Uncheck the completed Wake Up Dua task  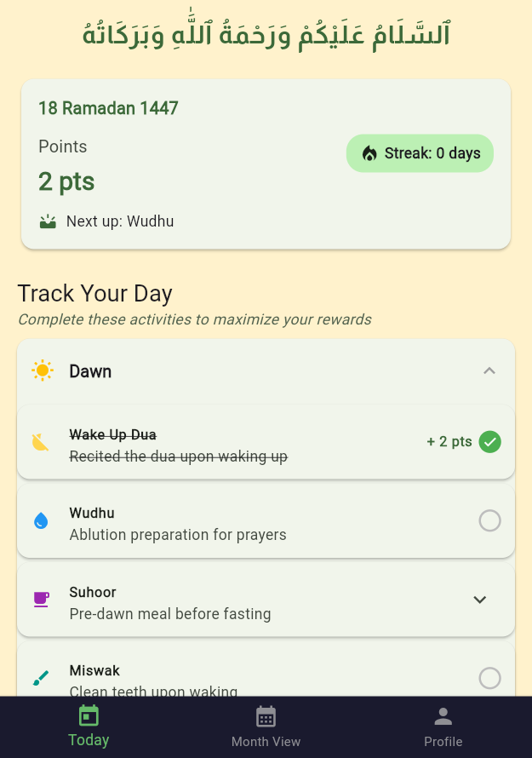(489, 442)
